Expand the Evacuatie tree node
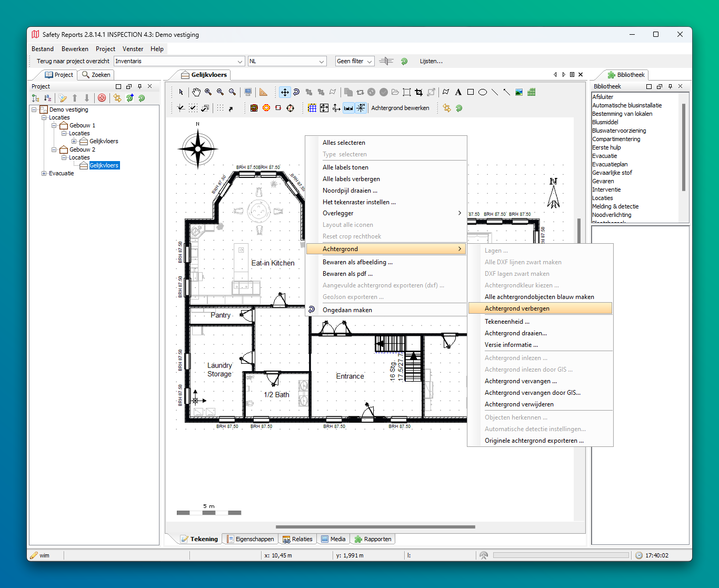719x588 pixels. (44, 173)
